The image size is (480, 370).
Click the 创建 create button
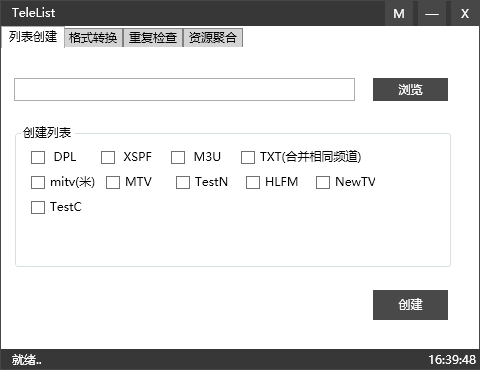tap(410, 305)
